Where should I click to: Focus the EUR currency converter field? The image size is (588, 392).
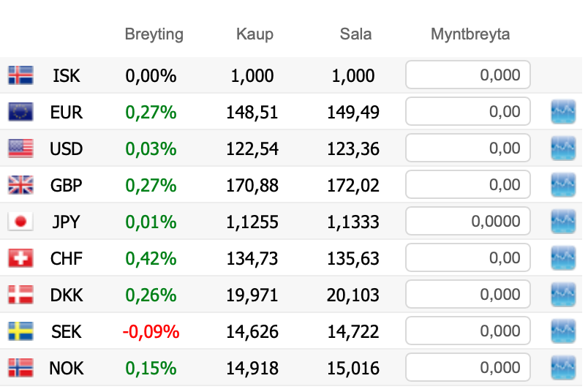467,112
